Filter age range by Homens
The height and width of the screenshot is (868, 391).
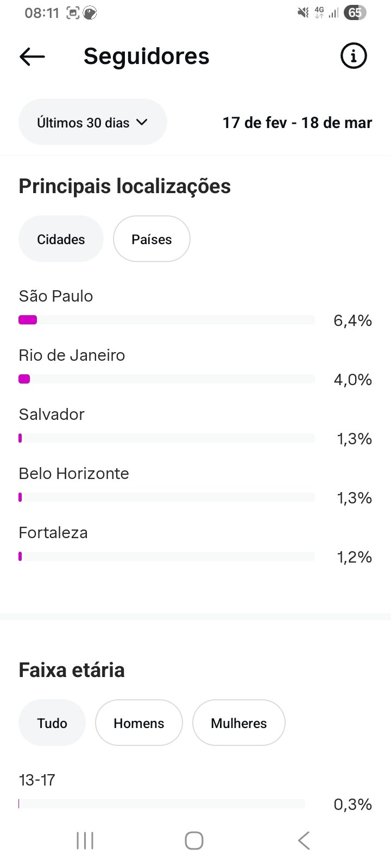coord(138,723)
